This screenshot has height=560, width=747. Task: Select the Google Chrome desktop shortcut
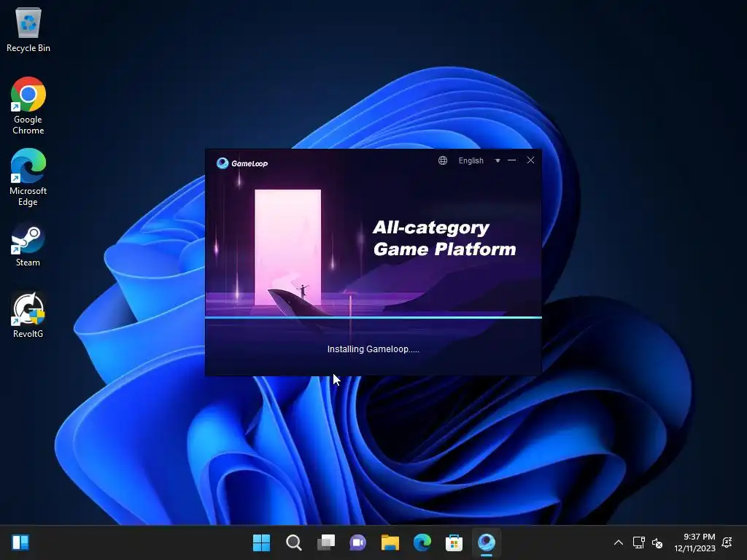28,106
